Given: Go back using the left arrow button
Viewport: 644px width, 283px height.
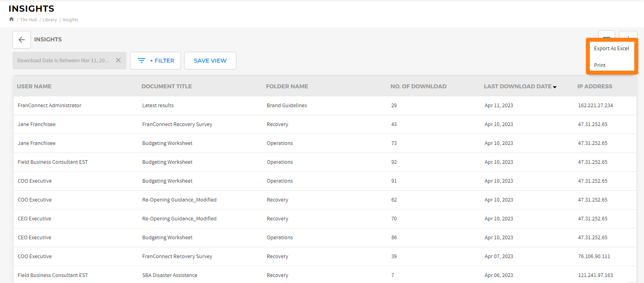Looking at the screenshot, I should pos(22,40).
